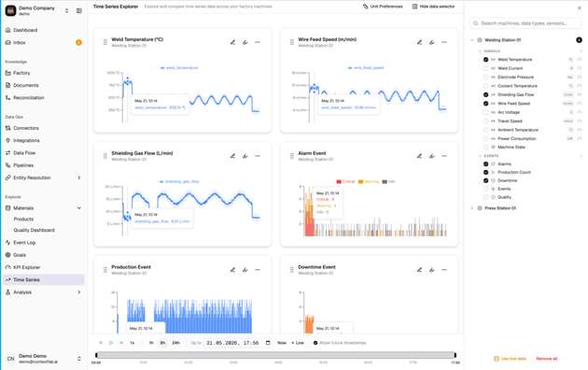
Task: Uncheck Downtime event
Action: click(x=485, y=180)
